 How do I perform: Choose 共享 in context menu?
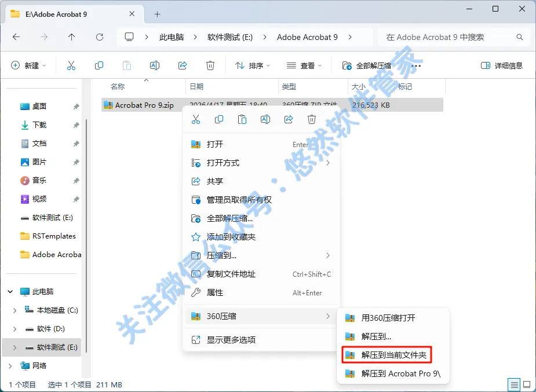point(261,181)
